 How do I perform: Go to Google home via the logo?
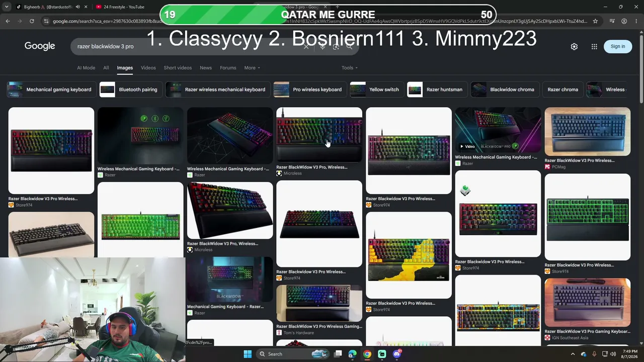tap(40, 46)
